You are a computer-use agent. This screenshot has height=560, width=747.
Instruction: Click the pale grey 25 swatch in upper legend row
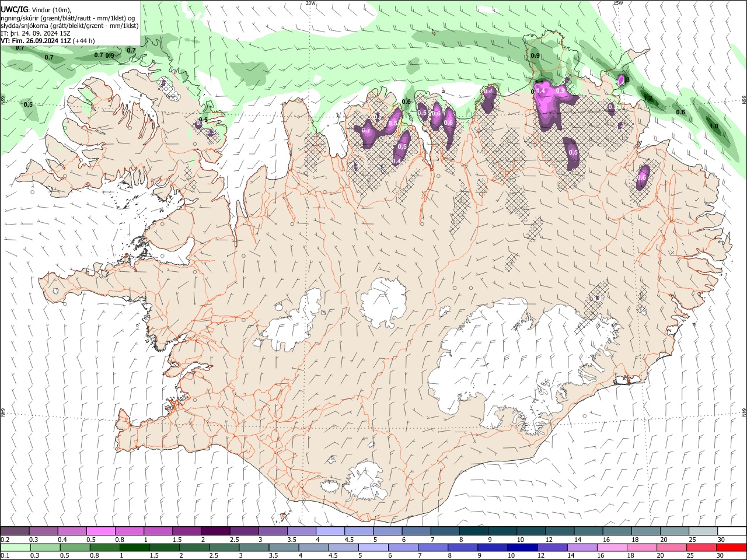click(x=703, y=531)
